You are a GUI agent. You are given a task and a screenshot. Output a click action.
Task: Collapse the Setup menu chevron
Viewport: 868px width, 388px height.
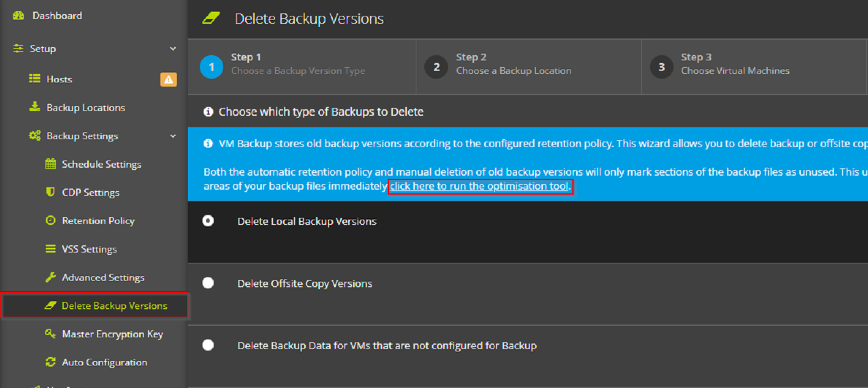coord(173,49)
